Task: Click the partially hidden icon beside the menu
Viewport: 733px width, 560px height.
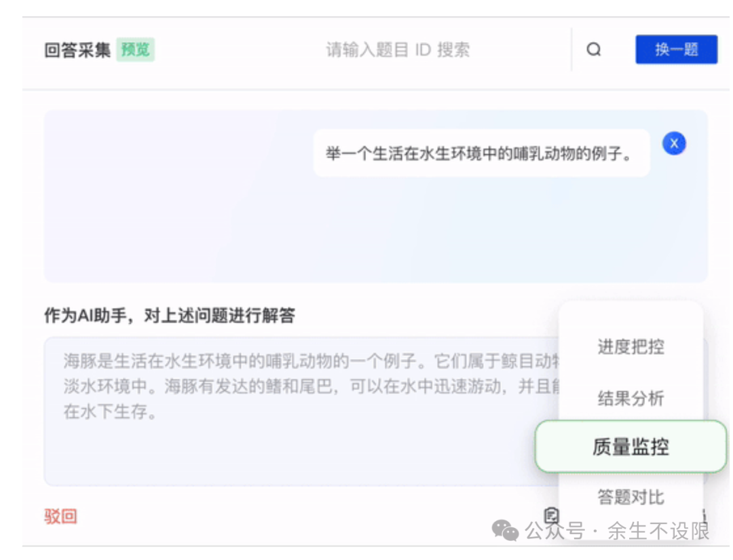Action: pyautogui.click(x=705, y=515)
